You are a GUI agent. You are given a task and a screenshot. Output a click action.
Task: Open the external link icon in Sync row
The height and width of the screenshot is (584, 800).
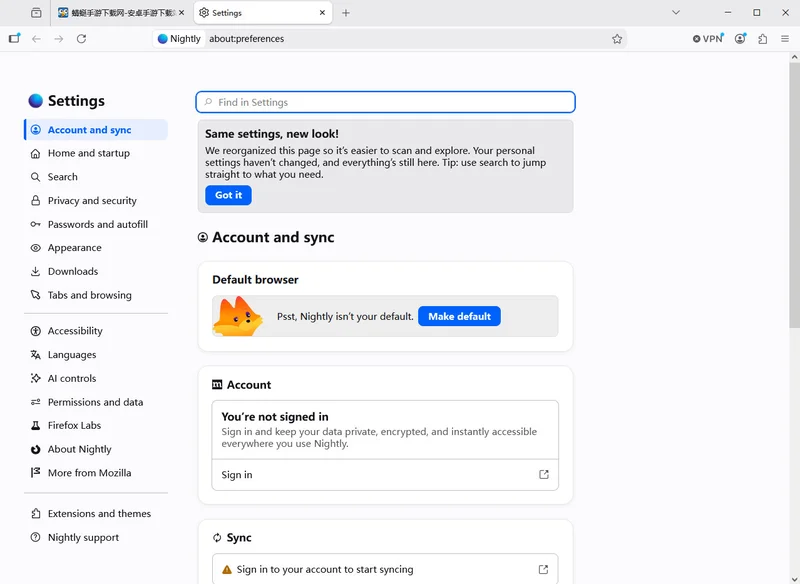pyautogui.click(x=543, y=569)
